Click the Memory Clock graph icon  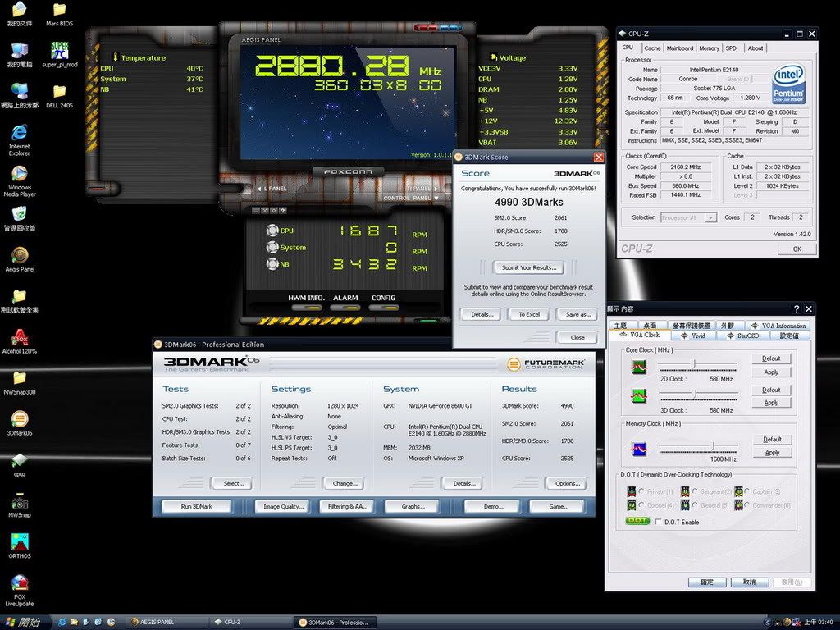tap(638, 449)
